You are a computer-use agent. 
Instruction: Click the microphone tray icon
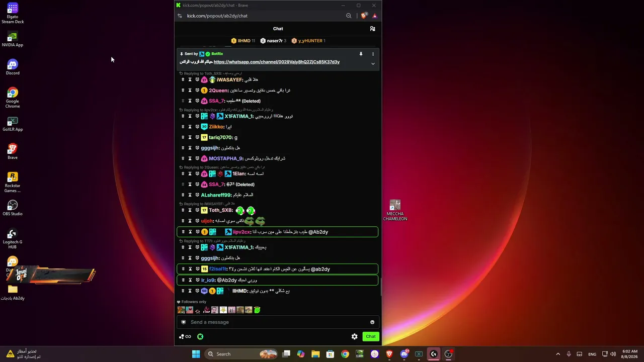tap(569, 354)
